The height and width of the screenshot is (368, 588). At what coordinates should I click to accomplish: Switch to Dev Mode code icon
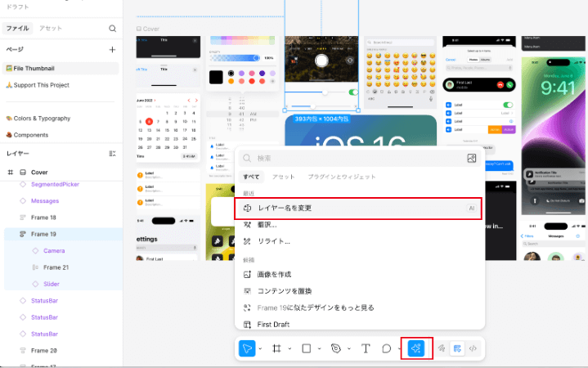click(x=473, y=348)
